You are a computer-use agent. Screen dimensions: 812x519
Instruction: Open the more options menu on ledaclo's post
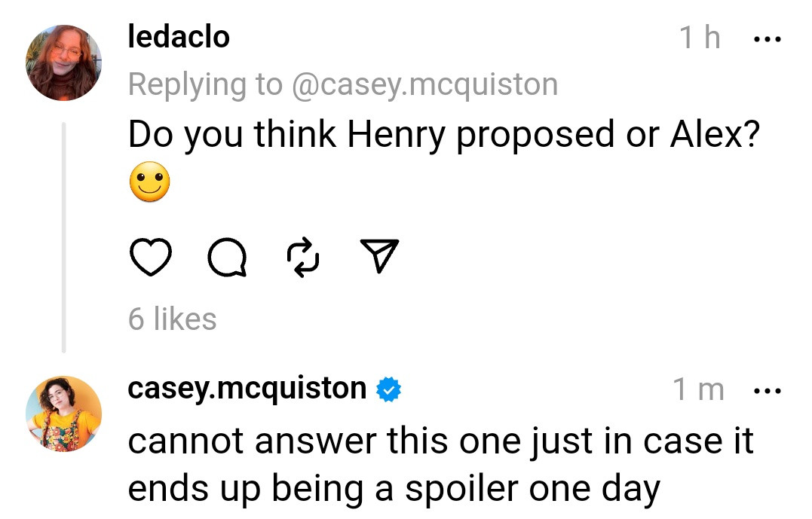(768, 38)
